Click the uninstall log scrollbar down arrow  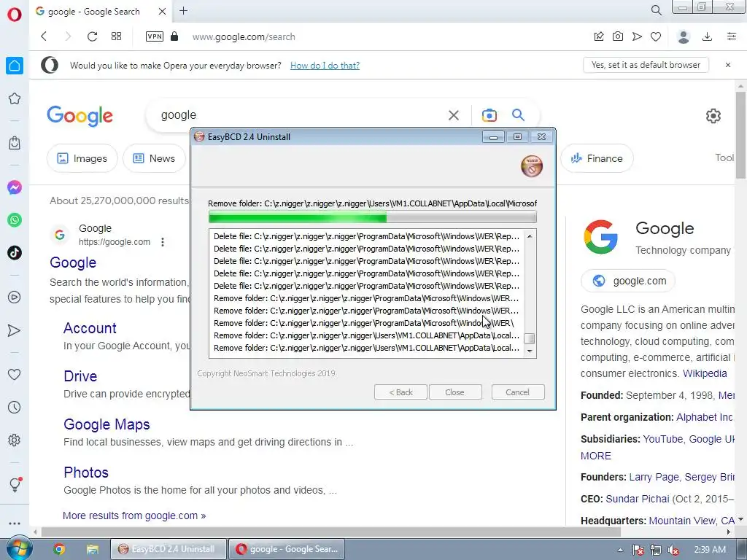point(530,351)
